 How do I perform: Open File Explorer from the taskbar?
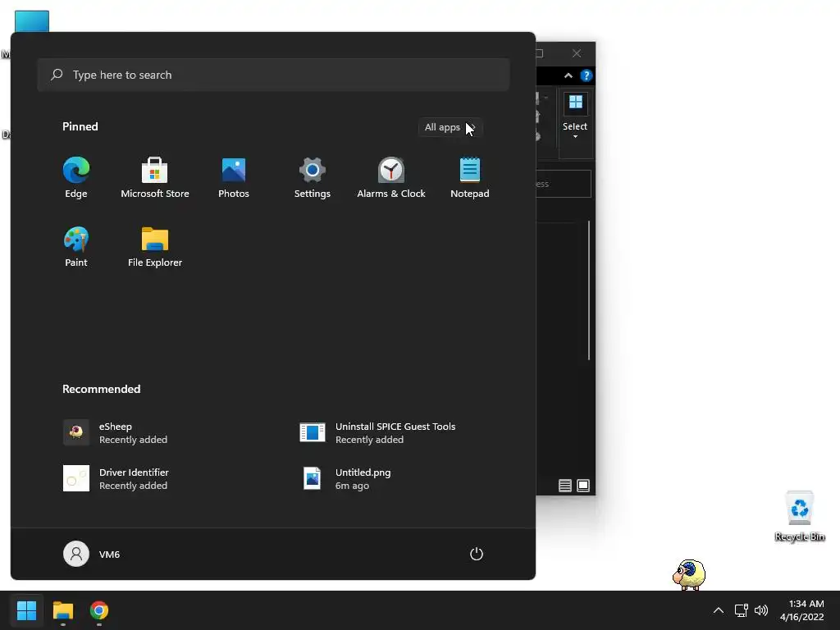pyautogui.click(x=62, y=610)
